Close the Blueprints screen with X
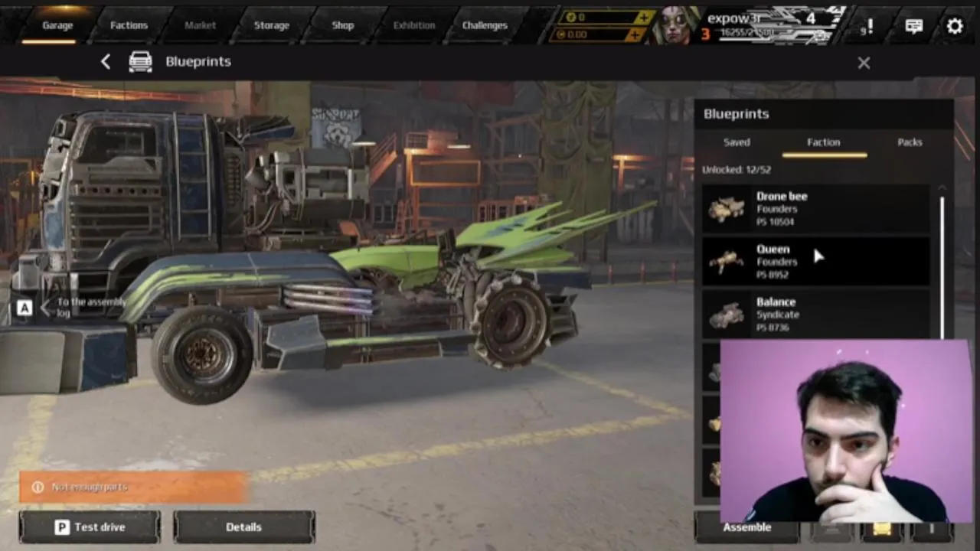Screen dimensions: 980x551 (864, 64)
